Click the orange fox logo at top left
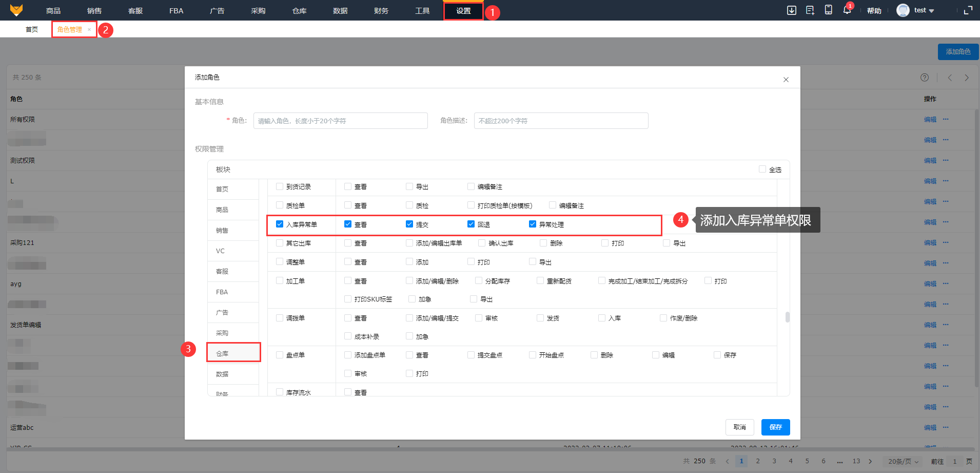The image size is (980, 473). click(16, 10)
